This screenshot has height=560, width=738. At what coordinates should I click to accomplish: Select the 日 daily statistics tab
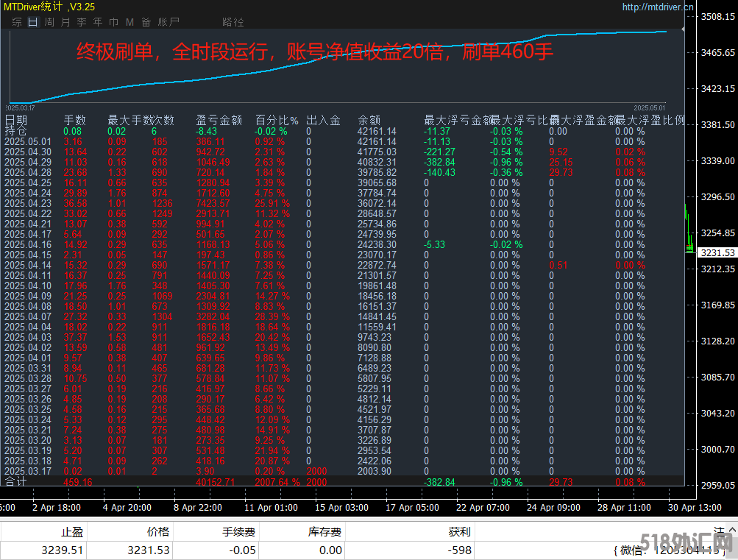pyautogui.click(x=33, y=22)
